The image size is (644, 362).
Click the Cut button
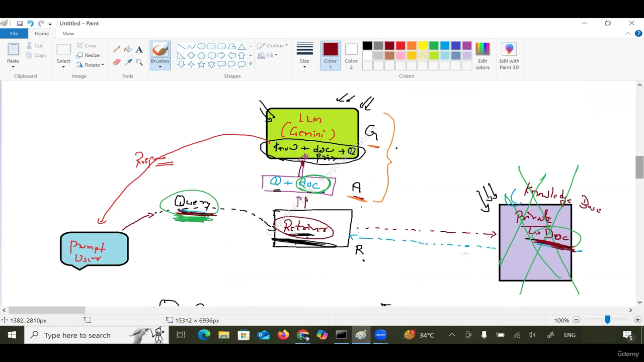point(35,46)
